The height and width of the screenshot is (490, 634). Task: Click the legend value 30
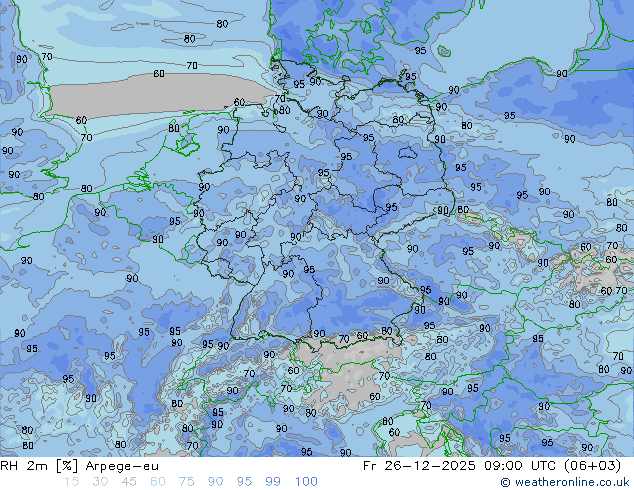click(100, 482)
